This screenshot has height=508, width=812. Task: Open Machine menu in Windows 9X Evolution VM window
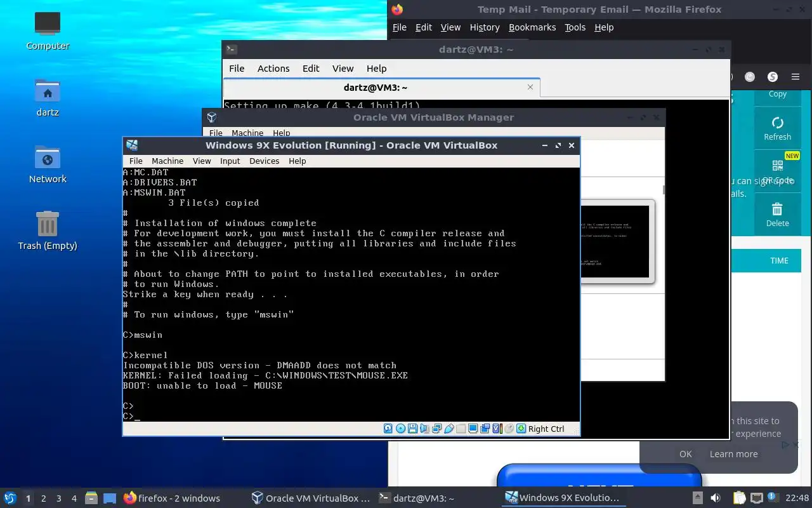point(167,161)
